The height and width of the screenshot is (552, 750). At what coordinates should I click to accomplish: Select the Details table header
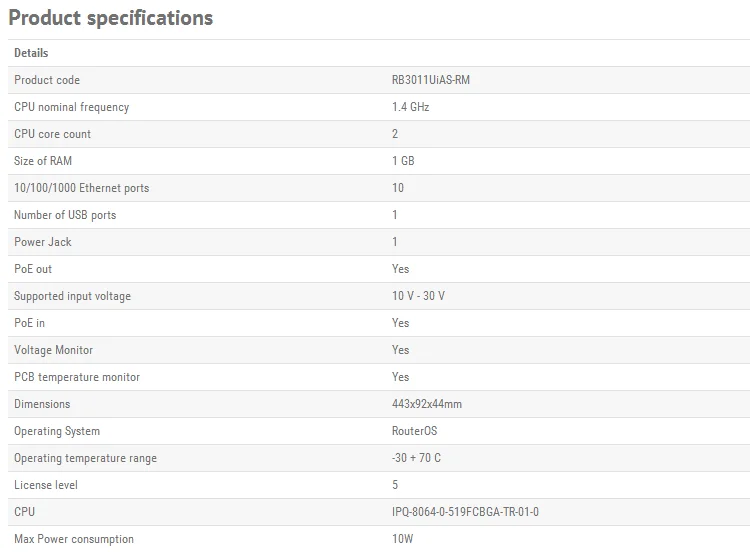click(x=31, y=53)
